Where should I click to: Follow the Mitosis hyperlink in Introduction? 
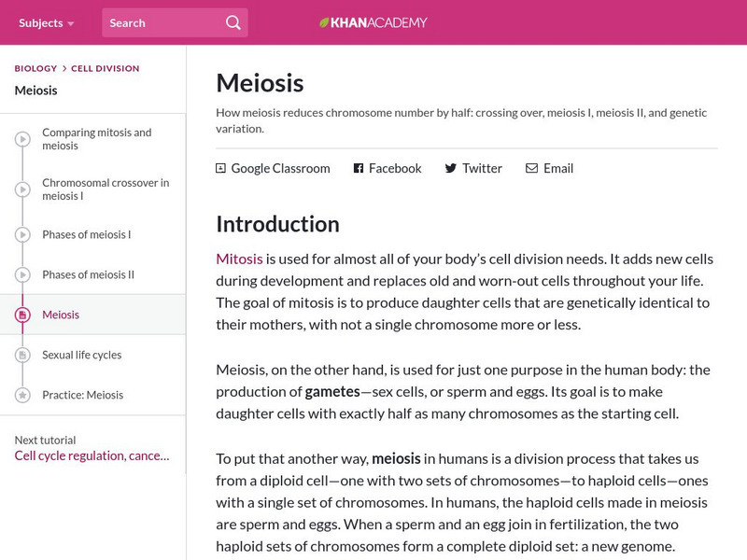point(239,258)
